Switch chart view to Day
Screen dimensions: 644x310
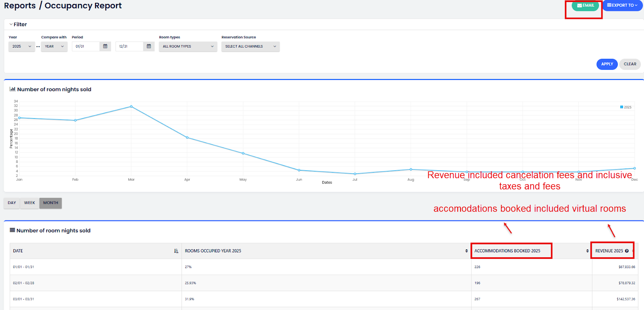[12, 203]
